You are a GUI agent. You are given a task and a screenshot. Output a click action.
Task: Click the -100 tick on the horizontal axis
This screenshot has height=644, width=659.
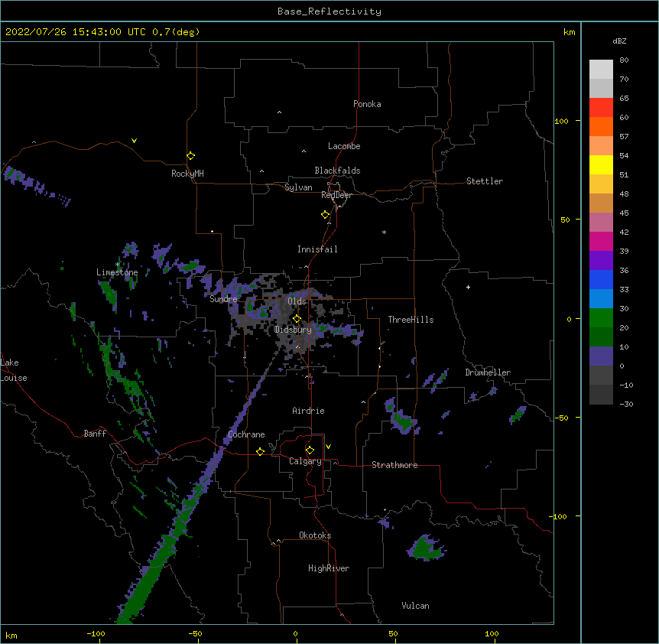(x=96, y=633)
